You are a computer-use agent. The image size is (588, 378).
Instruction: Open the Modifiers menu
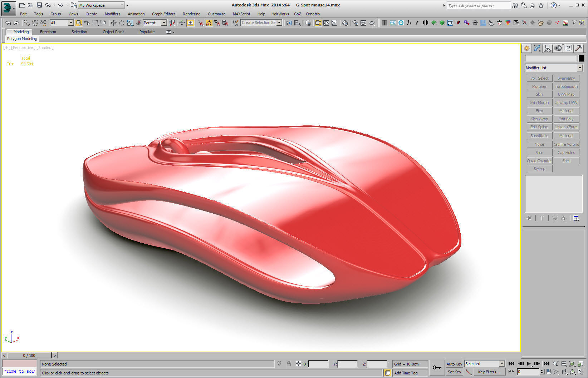point(112,14)
